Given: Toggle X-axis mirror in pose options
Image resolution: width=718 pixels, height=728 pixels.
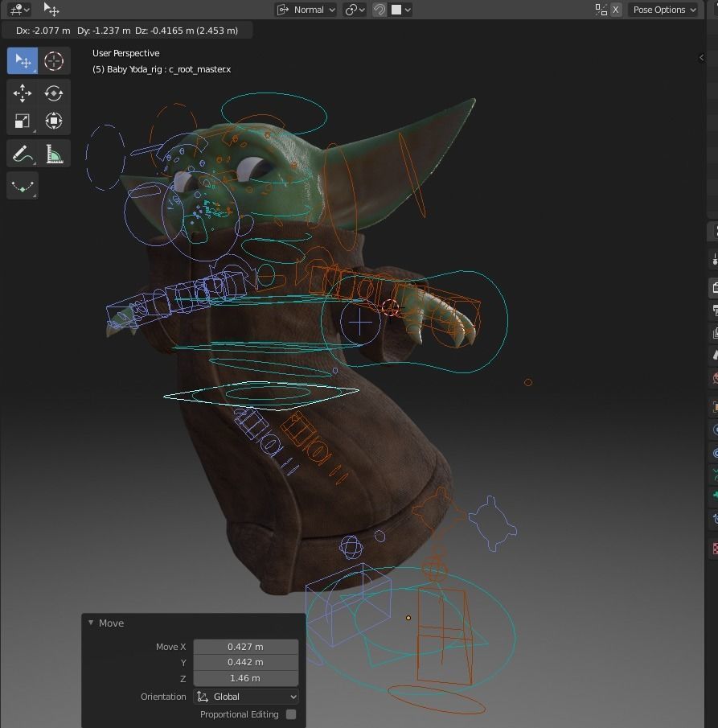Looking at the screenshot, I should tap(615, 10).
